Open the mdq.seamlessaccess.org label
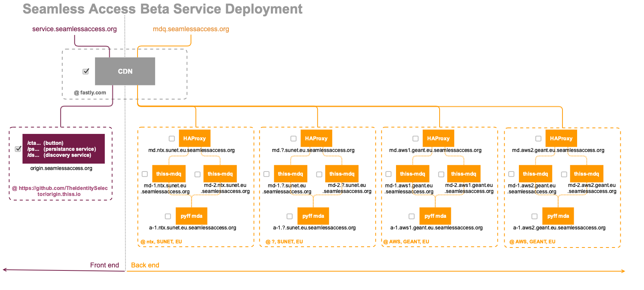The image size is (644, 290). point(191,29)
